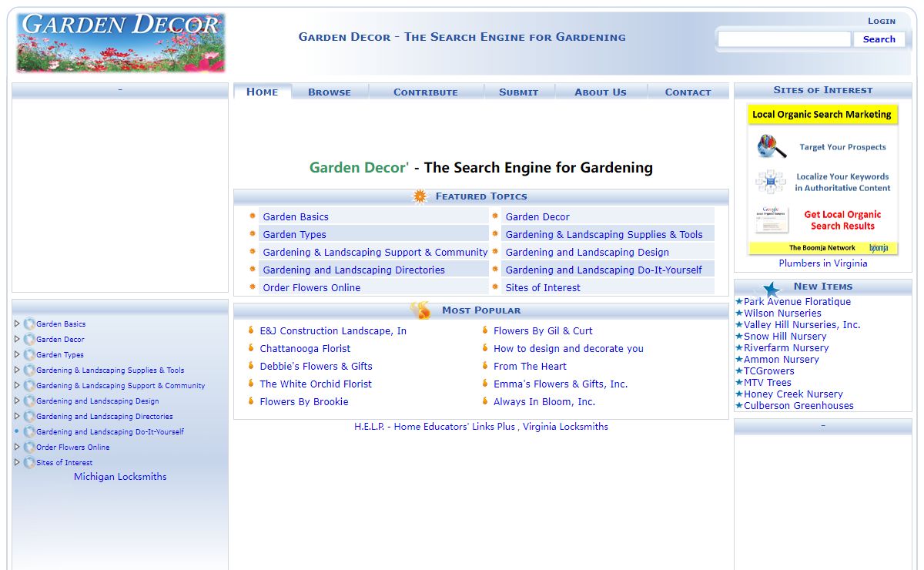Expand Gardening and Landscaping Design tree node

point(17,401)
